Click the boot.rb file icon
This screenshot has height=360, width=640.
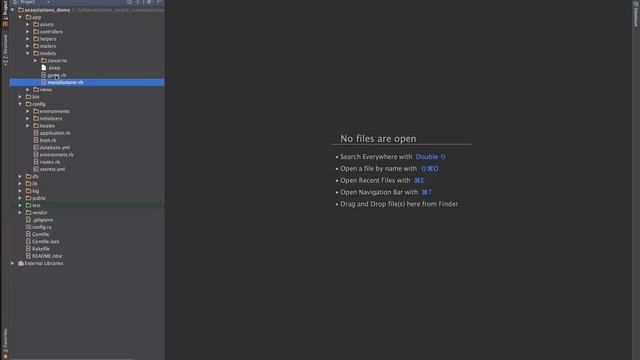[36, 140]
